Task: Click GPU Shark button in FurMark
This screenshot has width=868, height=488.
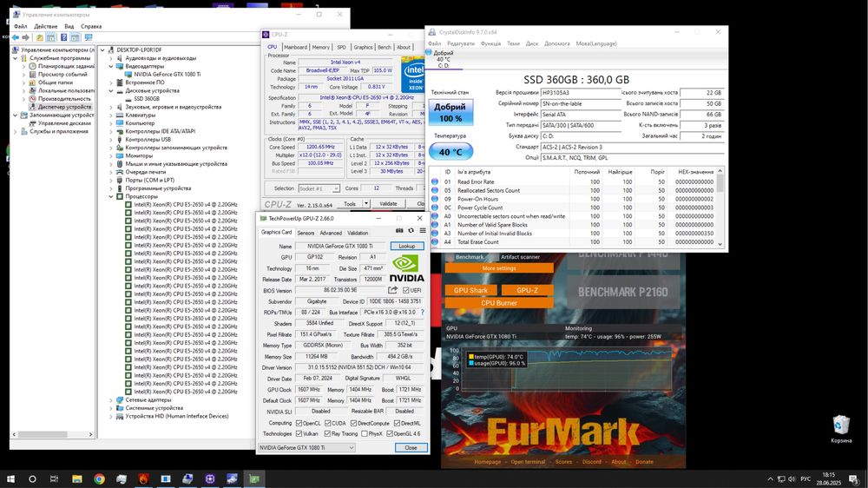Action: [471, 290]
